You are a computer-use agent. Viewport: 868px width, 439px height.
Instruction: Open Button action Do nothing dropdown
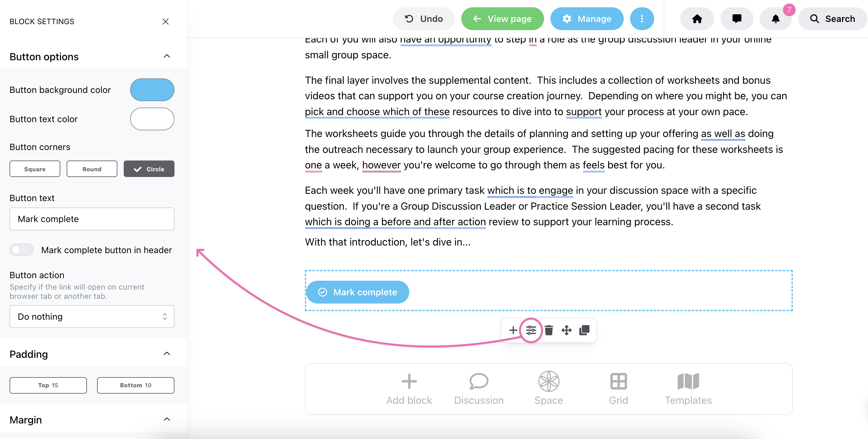pos(92,317)
